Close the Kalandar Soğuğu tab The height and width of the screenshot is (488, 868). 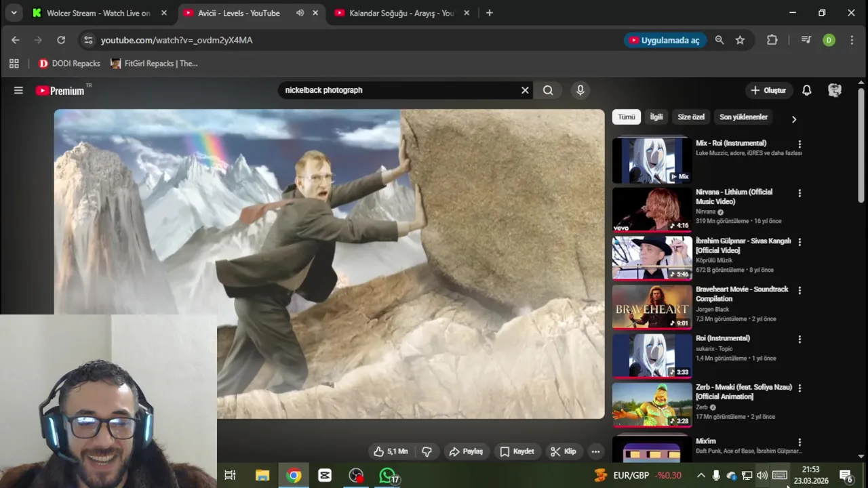click(x=467, y=13)
